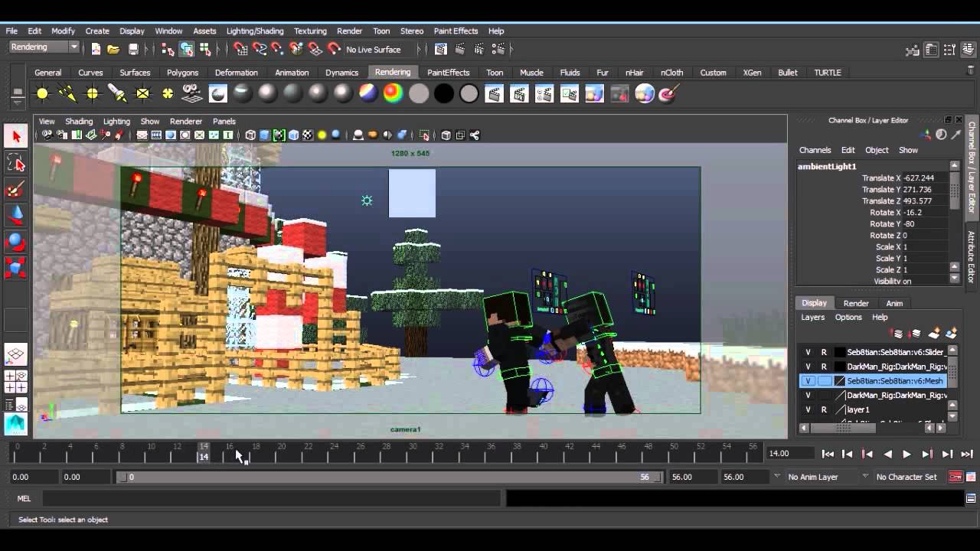Toggle visibility V of selected Seb8tian Mesh layer

808,380
